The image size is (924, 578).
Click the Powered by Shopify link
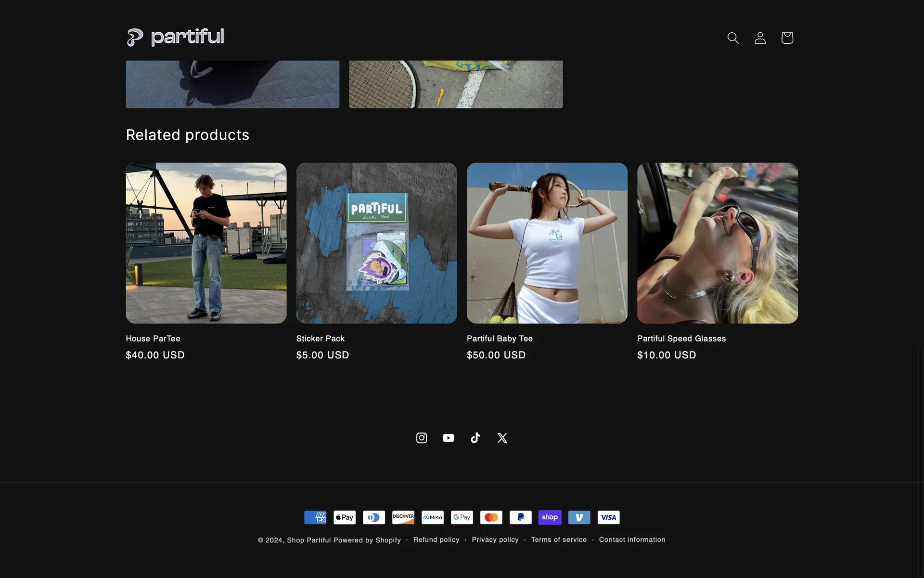pyautogui.click(x=367, y=540)
